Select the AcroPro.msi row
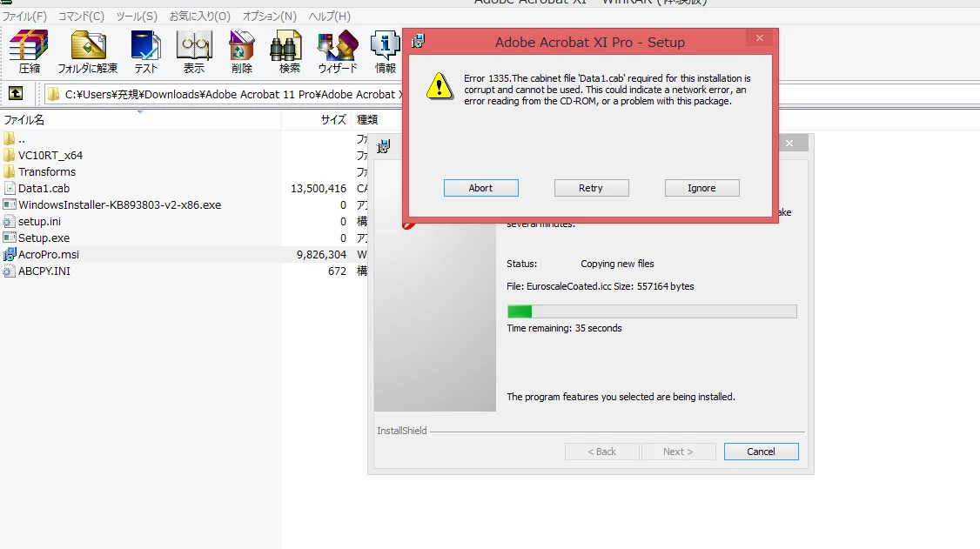 coord(184,254)
